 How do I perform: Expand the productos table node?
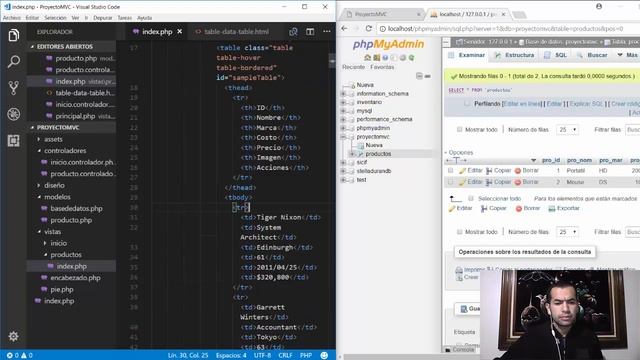tap(352, 154)
